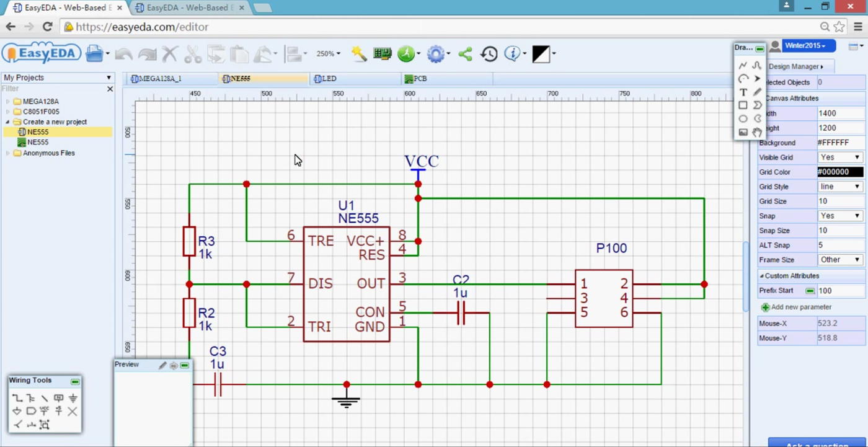Select the Bus tool in Wiring Tools

(x=30, y=398)
